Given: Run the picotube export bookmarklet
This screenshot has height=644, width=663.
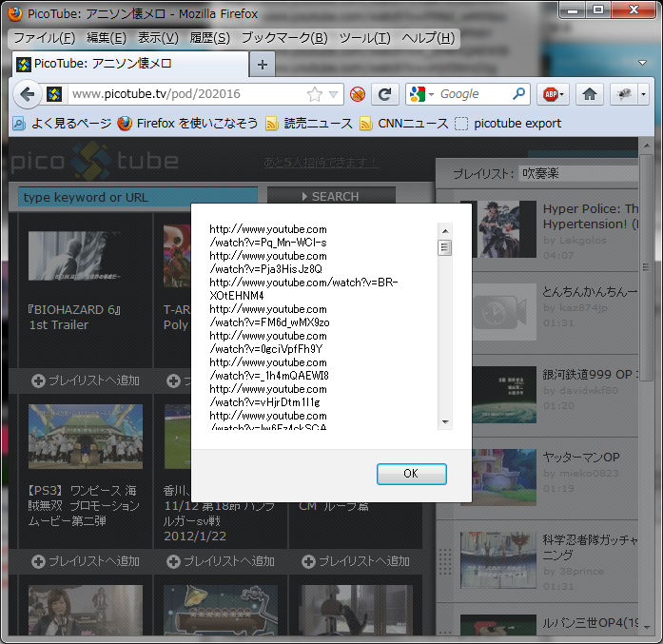Looking at the screenshot, I should (508, 124).
